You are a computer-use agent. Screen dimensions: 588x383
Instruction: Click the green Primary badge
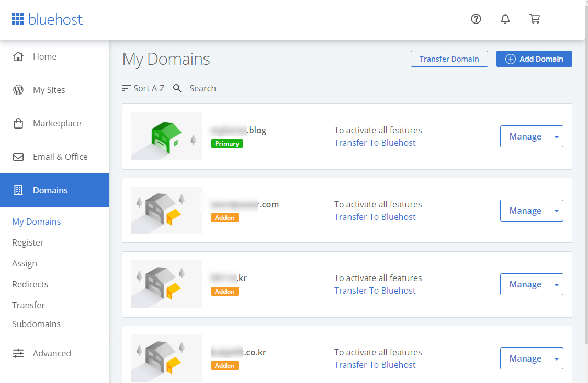[227, 143]
